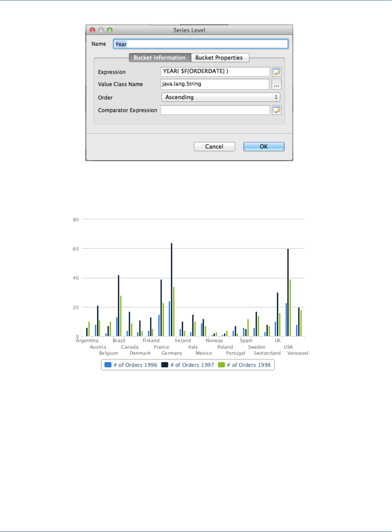392x532 pixels.
Task: Select the Bucket information tab
Action: tap(160, 57)
